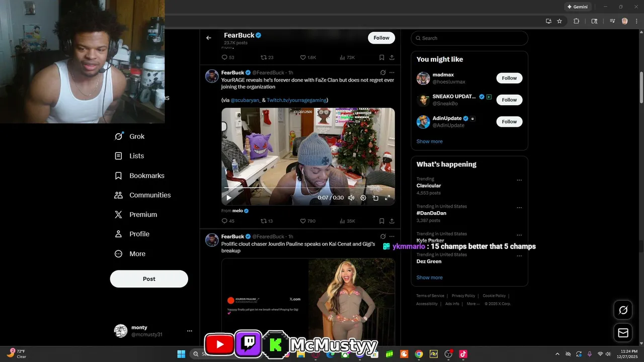The width and height of the screenshot is (644, 362).
Task: Open Premium in the left sidebar
Action: pos(136,214)
